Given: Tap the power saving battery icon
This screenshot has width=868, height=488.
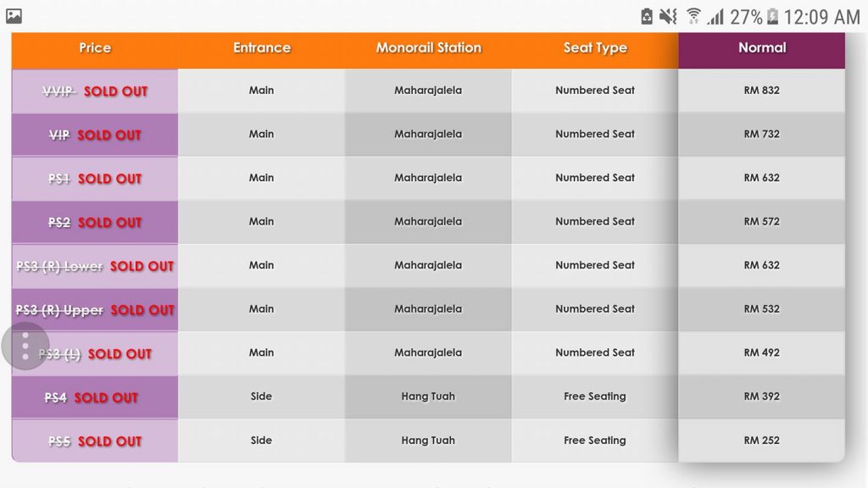Looking at the screenshot, I should (x=647, y=16).
